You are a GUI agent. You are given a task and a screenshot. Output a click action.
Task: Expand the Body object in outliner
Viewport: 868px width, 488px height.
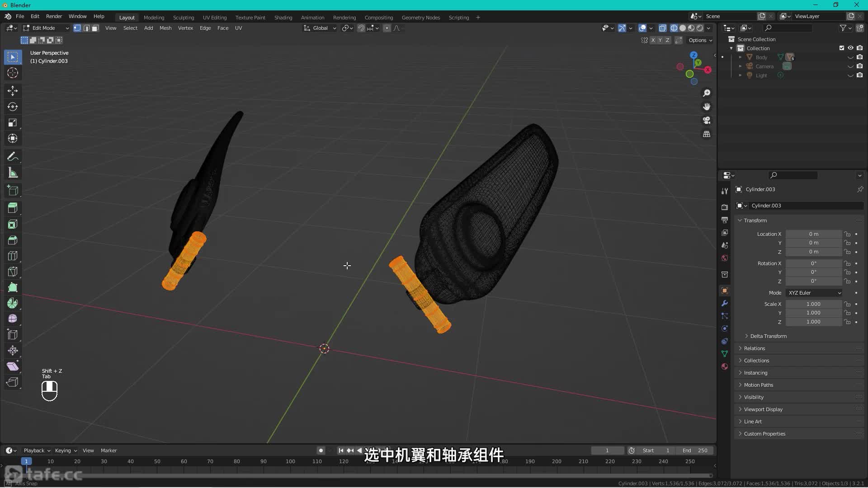(x=740, y=57)
